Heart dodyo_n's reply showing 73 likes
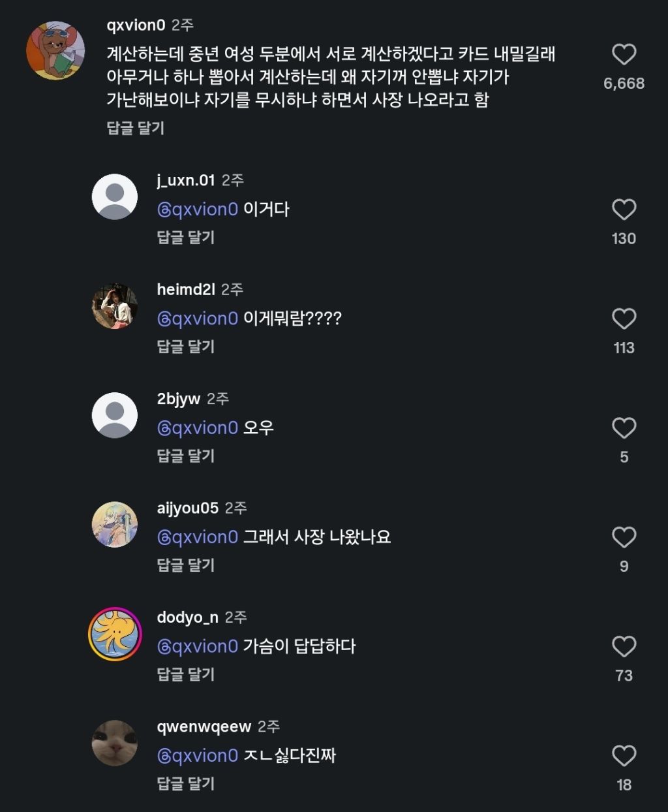The width and height of the screenshot is (668, 812). (x=624, y=646)
